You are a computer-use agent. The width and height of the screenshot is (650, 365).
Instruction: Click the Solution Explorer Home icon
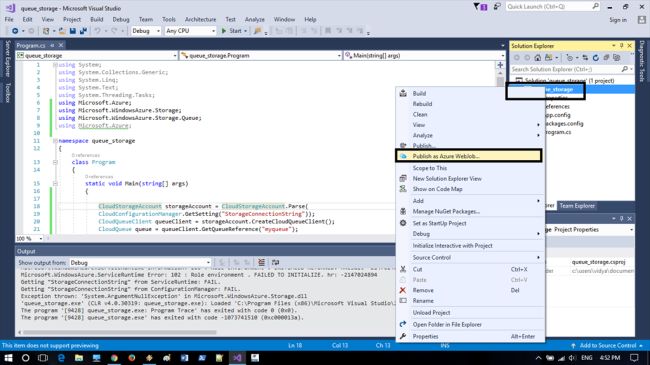tap(538, 58)
